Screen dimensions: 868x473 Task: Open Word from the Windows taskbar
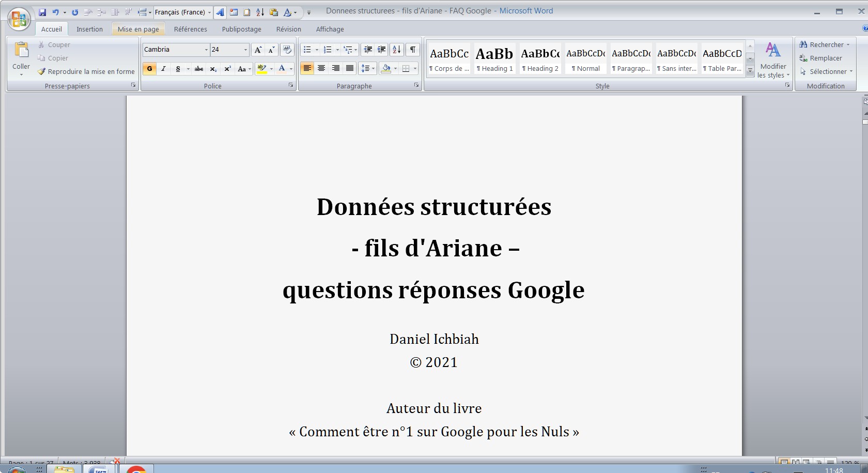99,469
